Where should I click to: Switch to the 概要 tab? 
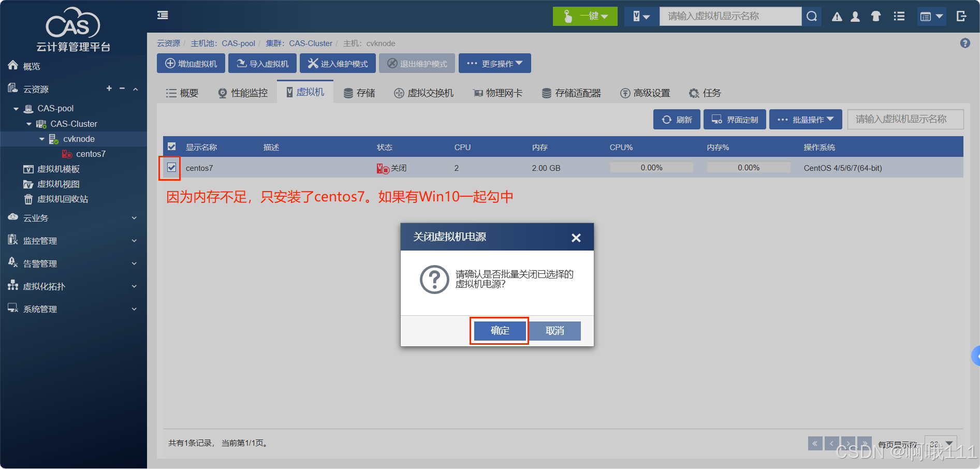[182, 93]
